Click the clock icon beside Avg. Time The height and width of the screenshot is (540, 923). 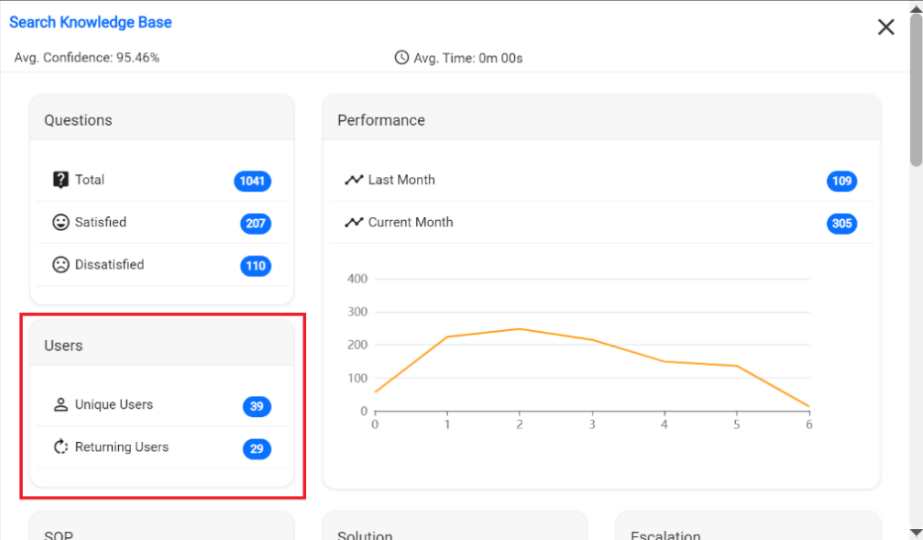click(401, 58)
